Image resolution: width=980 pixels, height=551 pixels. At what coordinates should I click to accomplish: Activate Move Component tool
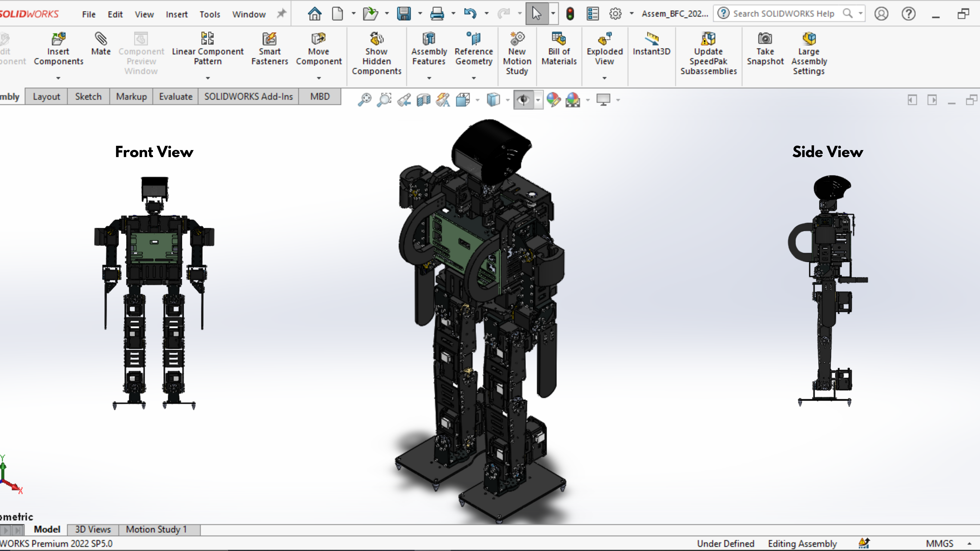319,49
